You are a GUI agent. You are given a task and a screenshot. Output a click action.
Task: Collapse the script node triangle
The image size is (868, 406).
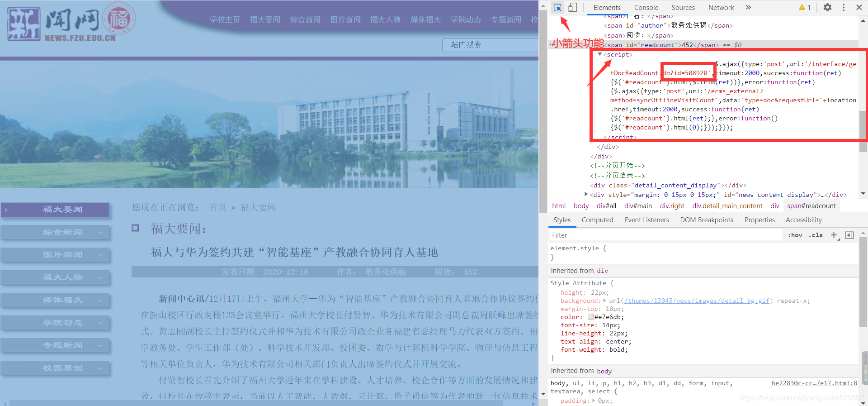[x=600, y=54]
